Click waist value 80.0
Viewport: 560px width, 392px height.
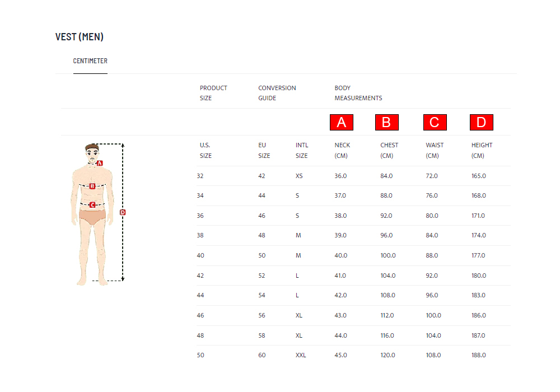tap(432, 216)
